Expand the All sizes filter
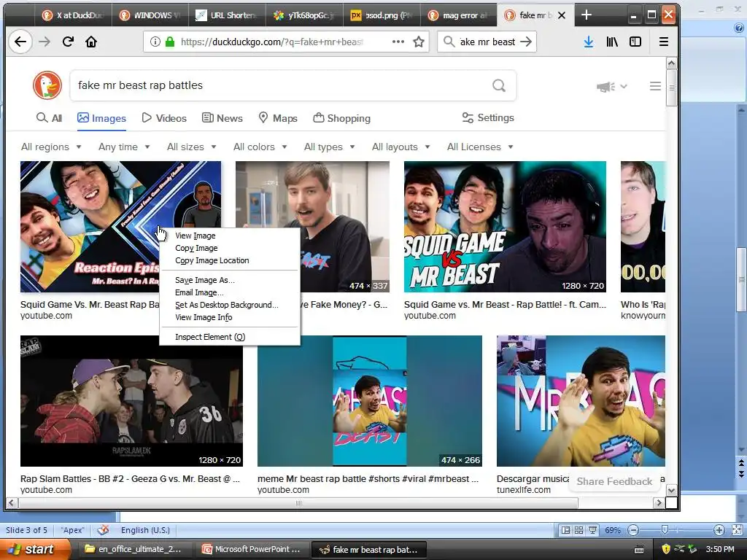 tap(192, 147)
